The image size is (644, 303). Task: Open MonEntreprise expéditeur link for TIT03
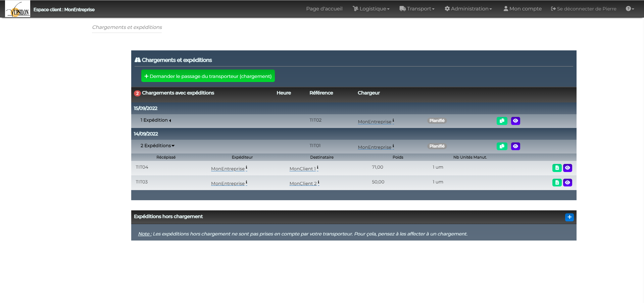(x=228, y=183)
